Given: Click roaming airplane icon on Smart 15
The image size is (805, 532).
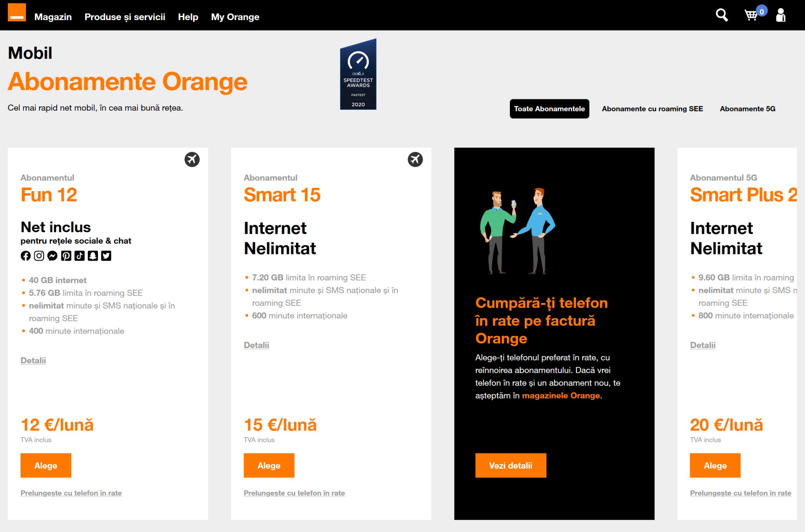Looking at the screenshot, I should [x=415, y=159].
